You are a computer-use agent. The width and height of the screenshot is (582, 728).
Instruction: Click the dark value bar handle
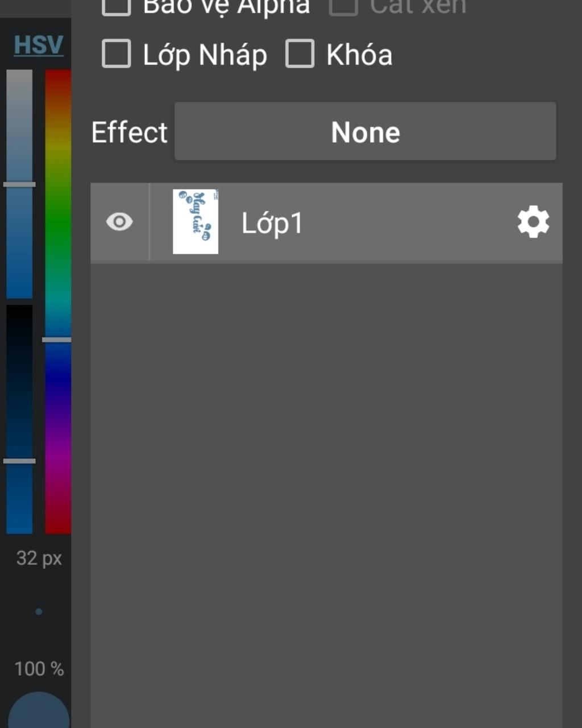pos(19,461)
